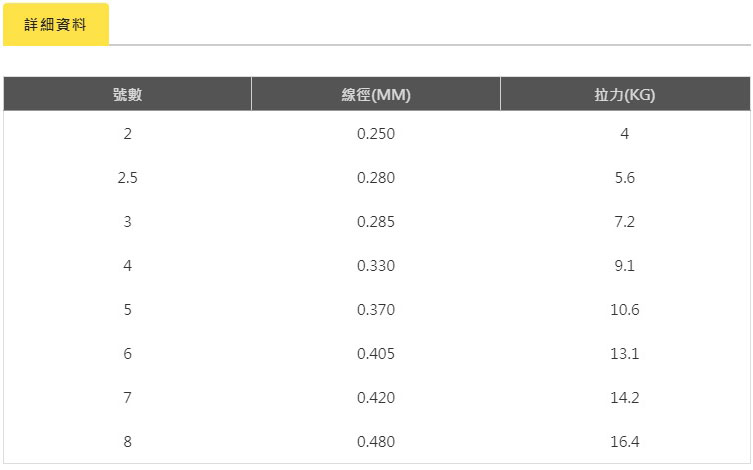The width and height of the screenshot is (753, 470).
Task: Select the 0.420 line diameter cell
Action: point(376,398)
